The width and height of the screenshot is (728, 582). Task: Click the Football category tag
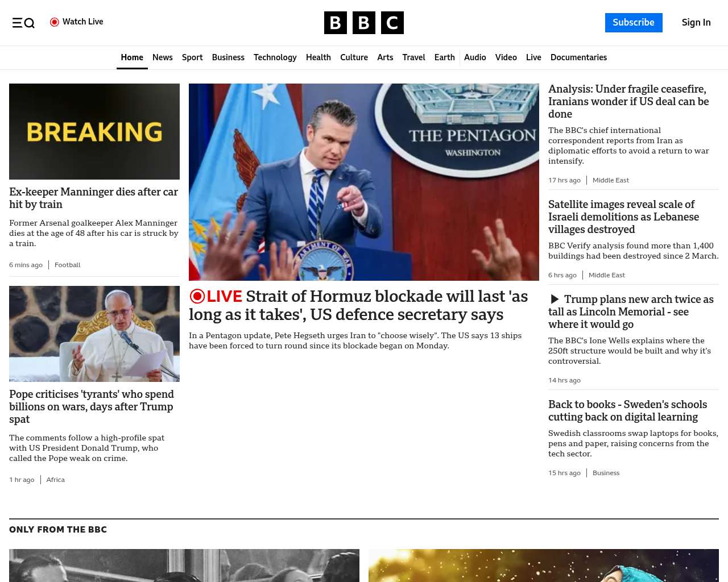click(67, 265)
